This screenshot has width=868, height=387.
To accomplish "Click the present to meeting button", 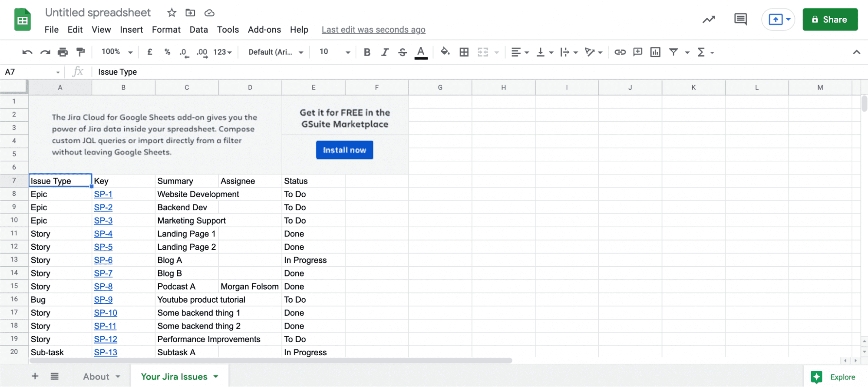I will coord(779,20).
